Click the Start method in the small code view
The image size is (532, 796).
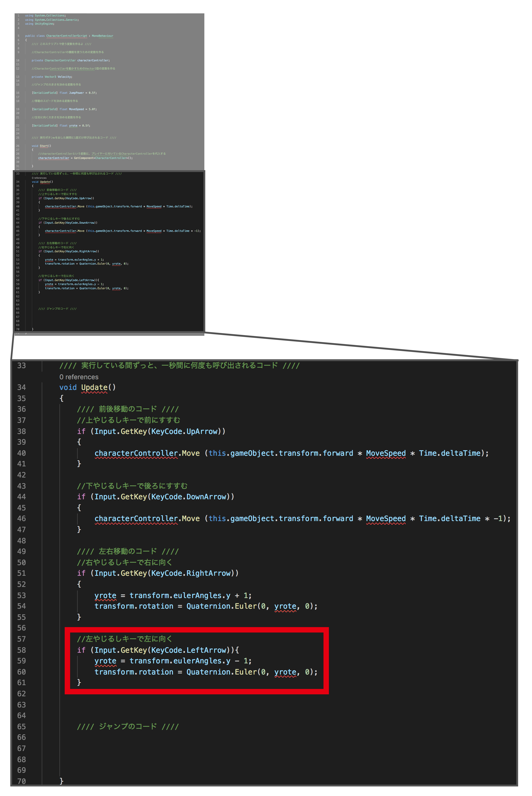pyautogui.click(x=44, y=146)
